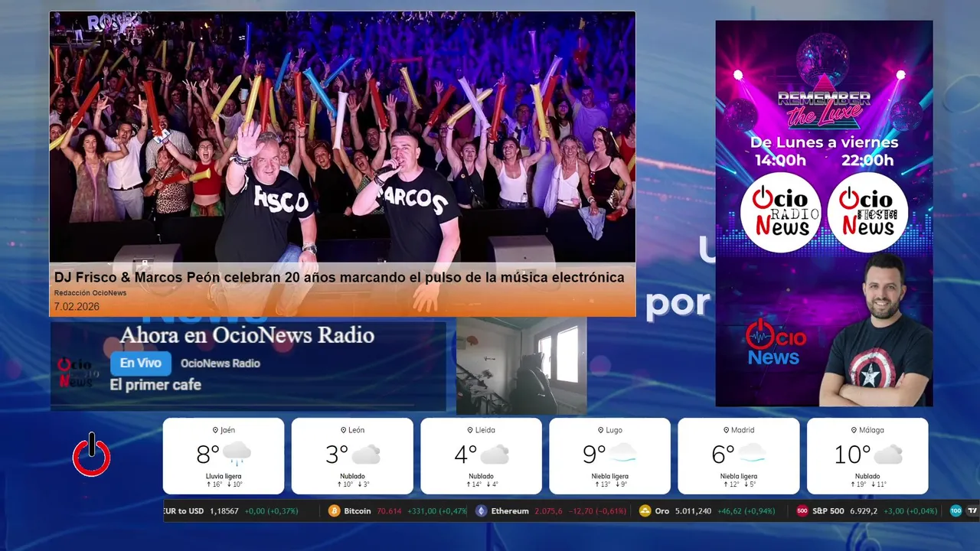This screenshot has height=551, width=980.
Task: Click the location pin beside Jaén
Action: tap(215, 430)
